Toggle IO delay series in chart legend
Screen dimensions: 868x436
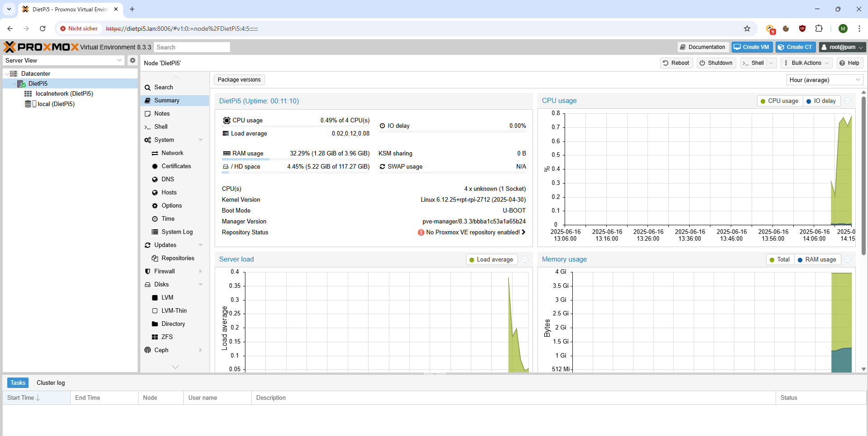pyautogui.click(x=821, y=101)
